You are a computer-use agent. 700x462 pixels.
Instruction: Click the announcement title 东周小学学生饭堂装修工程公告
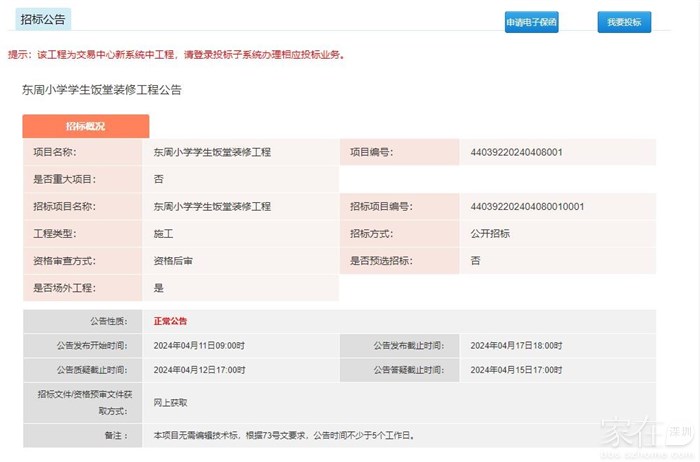tap(102, 90)
